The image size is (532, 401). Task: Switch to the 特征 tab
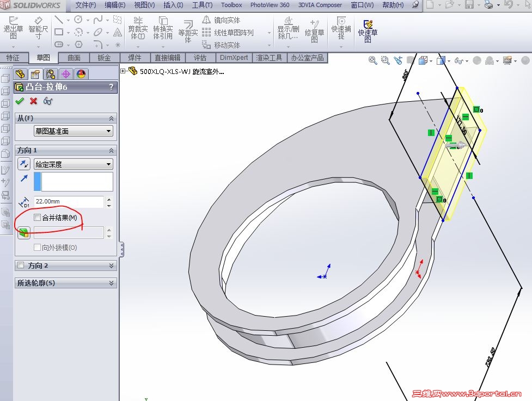pos(14,58)
